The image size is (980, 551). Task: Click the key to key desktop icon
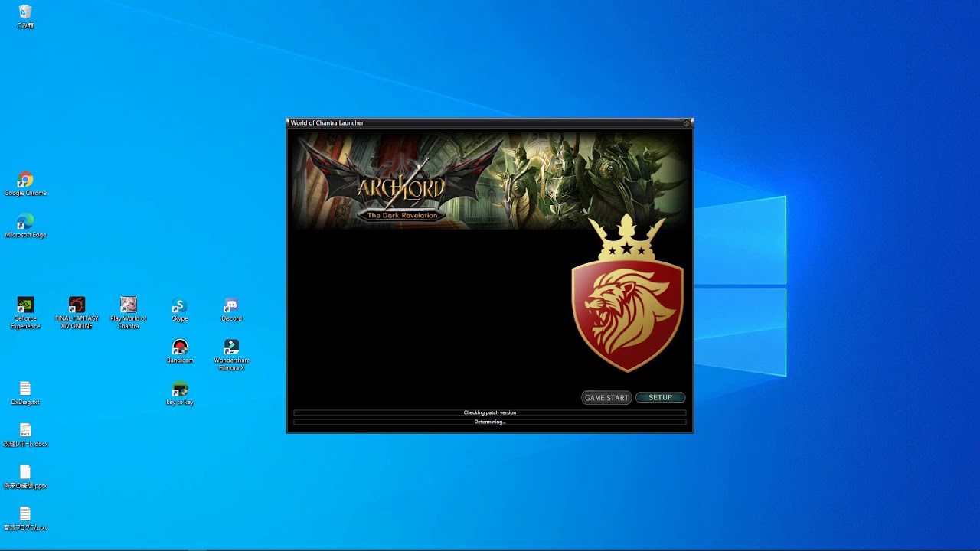tap(180, 393)
